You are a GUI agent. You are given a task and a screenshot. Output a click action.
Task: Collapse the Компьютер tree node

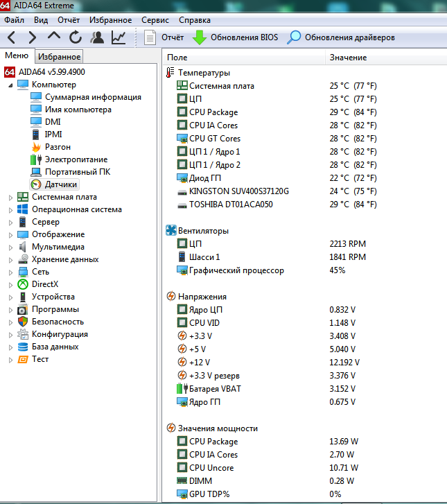[x=10, y=85]
